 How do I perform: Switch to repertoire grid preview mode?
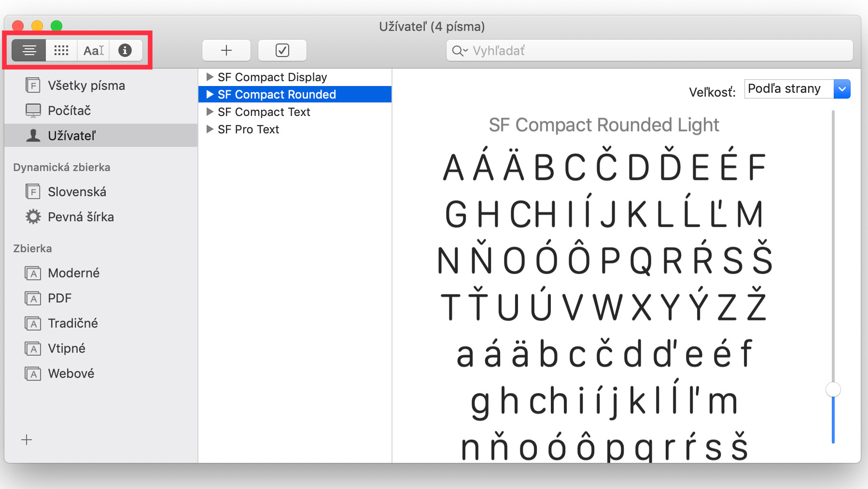(x=61, y=50)
